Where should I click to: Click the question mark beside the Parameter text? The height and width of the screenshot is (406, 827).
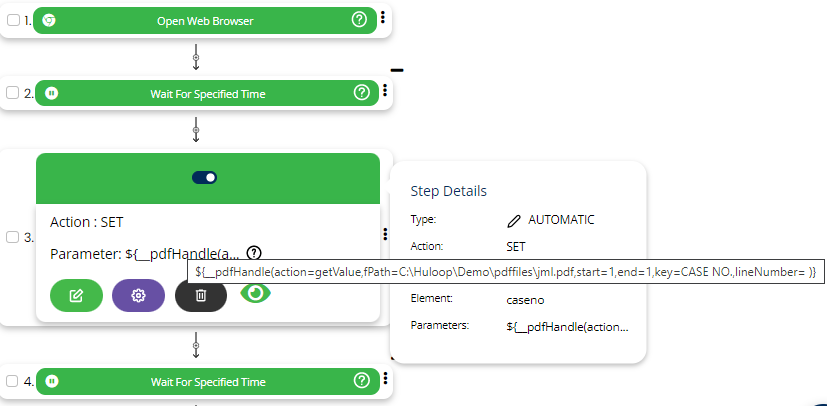point(254,253)
